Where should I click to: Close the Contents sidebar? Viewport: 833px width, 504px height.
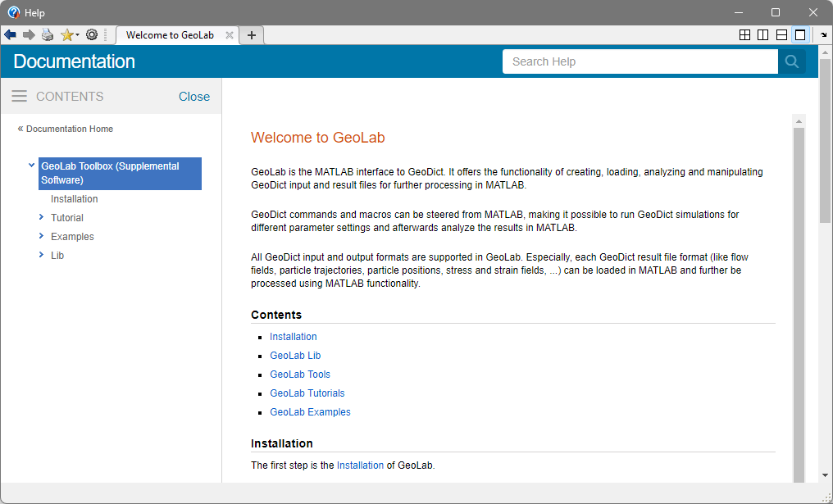tap(194, 97)
